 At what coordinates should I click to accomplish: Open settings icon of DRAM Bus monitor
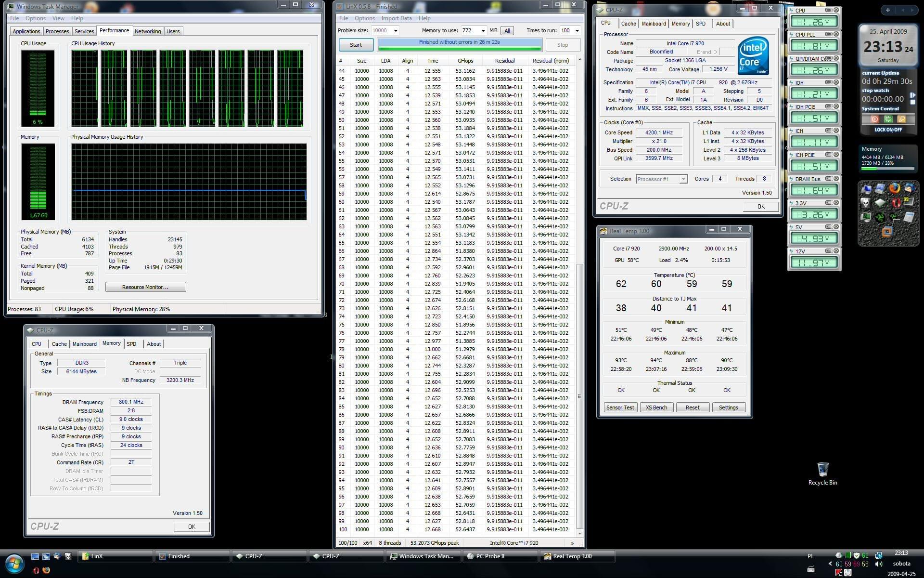(x=829, y=179)
